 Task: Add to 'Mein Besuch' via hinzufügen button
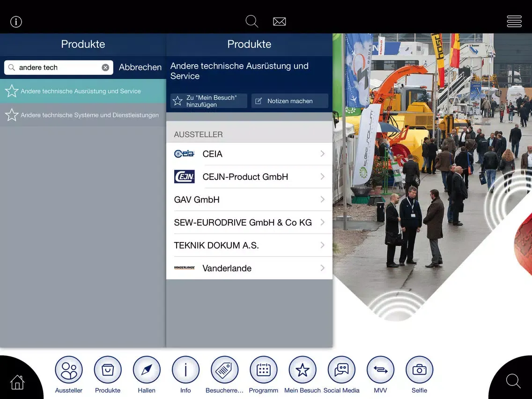point(209,101)
